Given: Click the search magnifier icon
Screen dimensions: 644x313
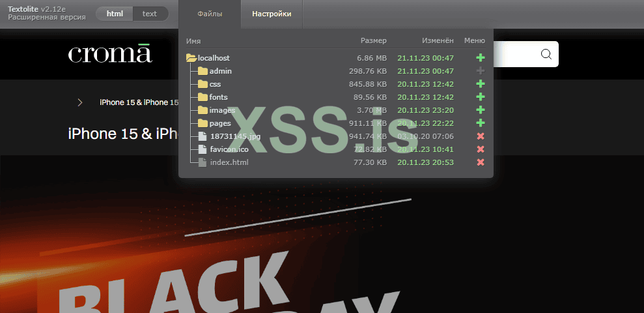Looking at the screenshot, I should [546, 54].
